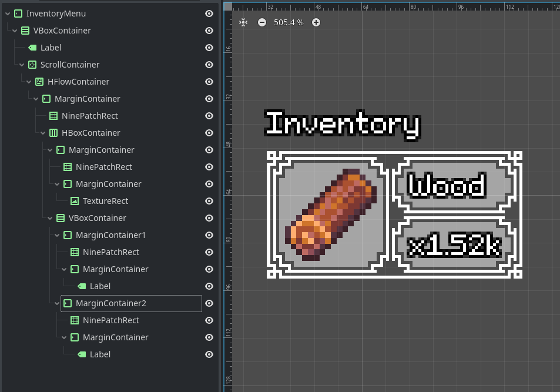Click icon of Label above ScrollContainer
Viewport: 560px width, 392px height.
(x=32, y=48)
